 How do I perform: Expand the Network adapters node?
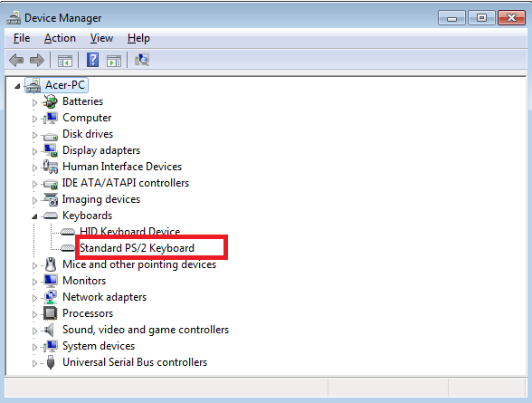click(34, 298)
